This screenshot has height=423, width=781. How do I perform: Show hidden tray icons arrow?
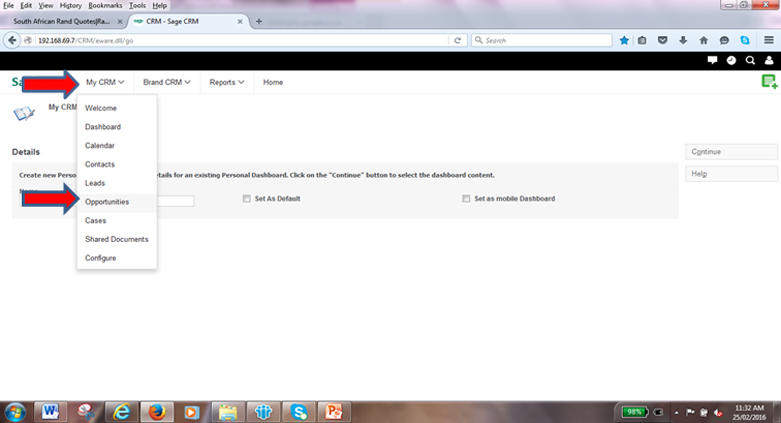click(676, 413)
